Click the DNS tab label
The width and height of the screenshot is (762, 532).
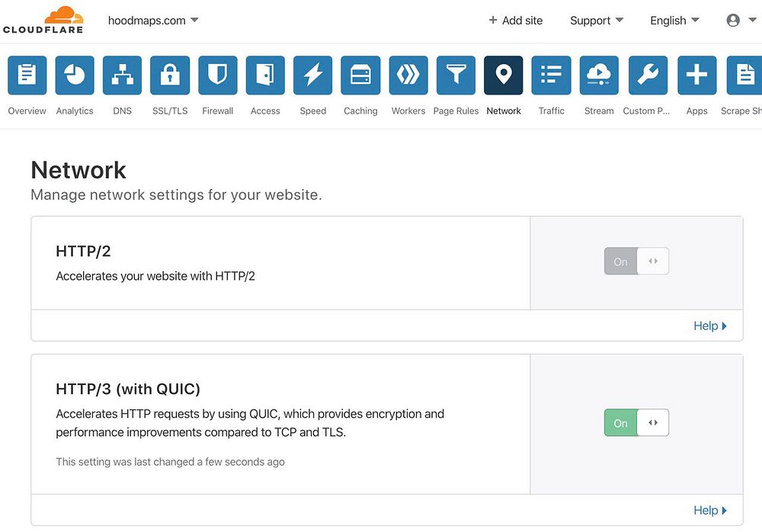tap(123, 111)
